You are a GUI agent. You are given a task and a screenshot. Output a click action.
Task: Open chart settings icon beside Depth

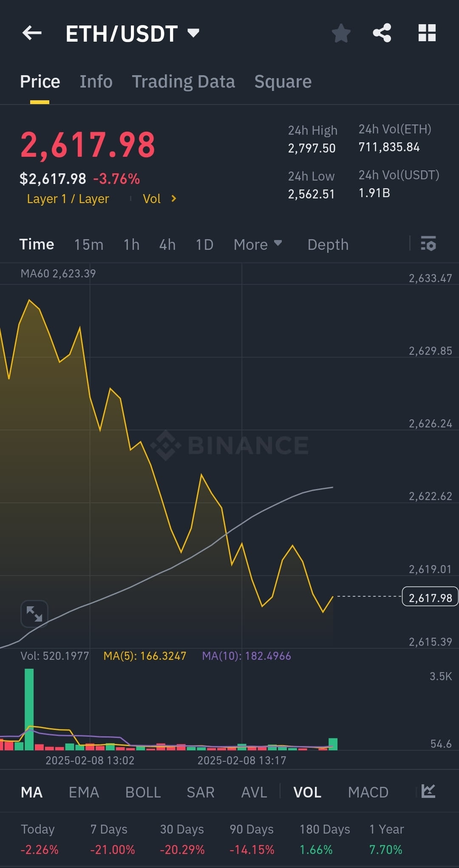click(428, 243)
